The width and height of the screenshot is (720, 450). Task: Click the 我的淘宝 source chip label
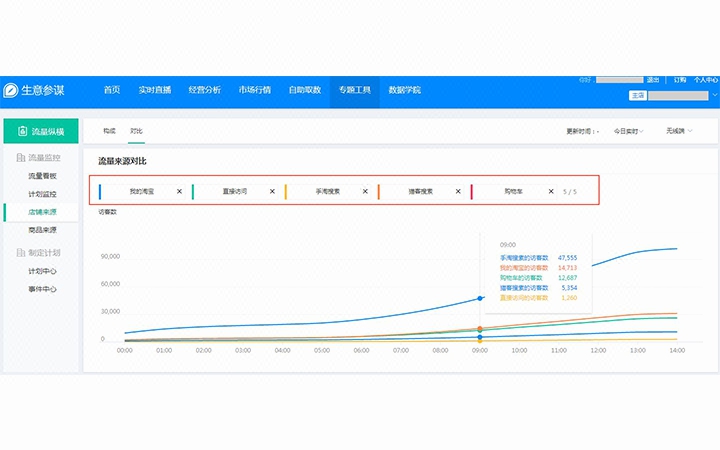coord(141,191)
